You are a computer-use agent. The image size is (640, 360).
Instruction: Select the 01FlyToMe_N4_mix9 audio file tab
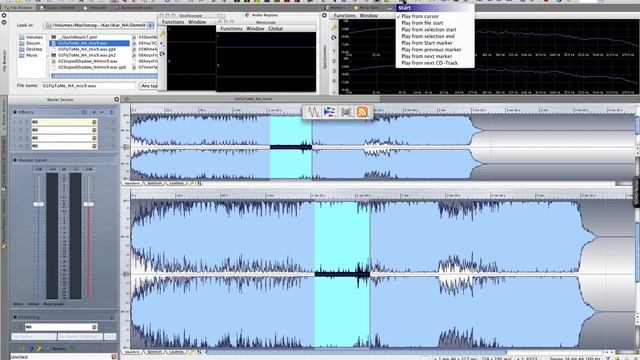253,99
